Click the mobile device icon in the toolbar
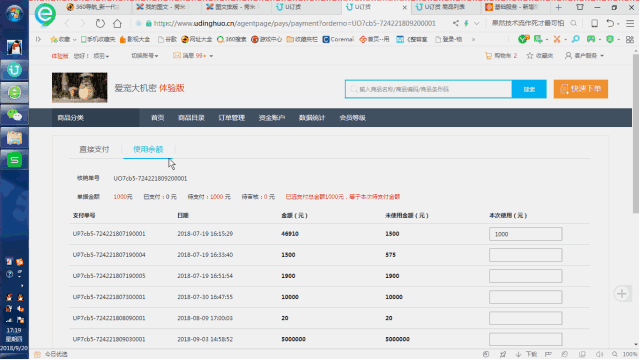This screenshot has width=640, height=360. click(595, 23)
